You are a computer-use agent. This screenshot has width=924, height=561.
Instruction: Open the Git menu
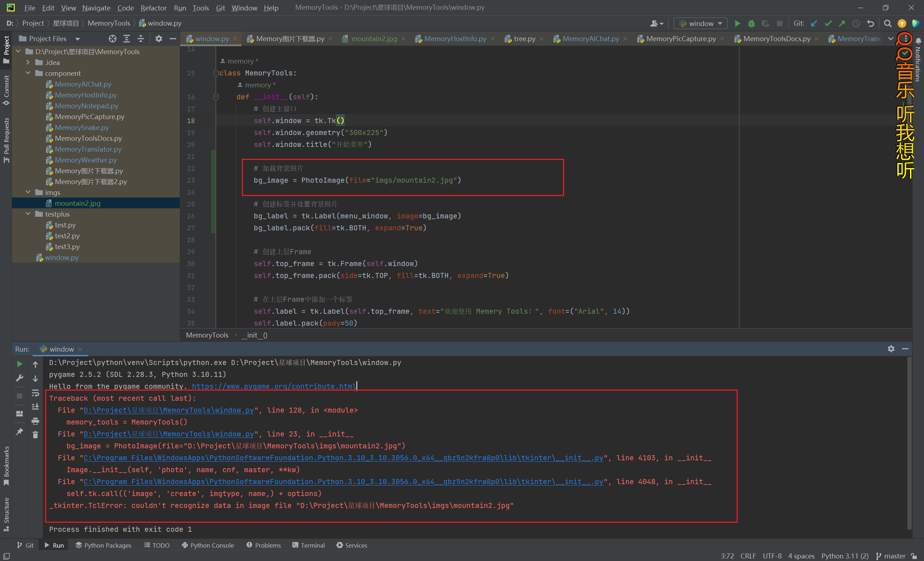[221, 8]
